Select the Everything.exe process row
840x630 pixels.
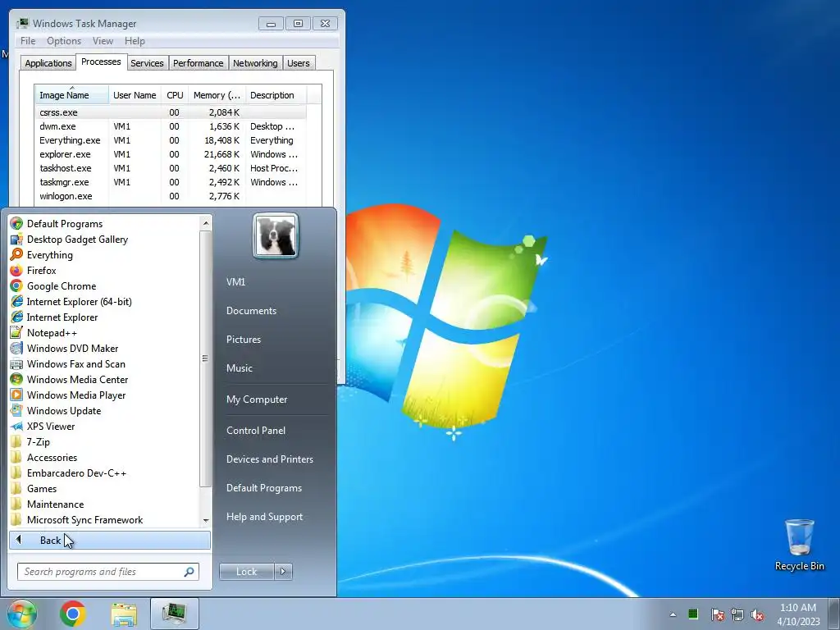(x=171, y=140)
